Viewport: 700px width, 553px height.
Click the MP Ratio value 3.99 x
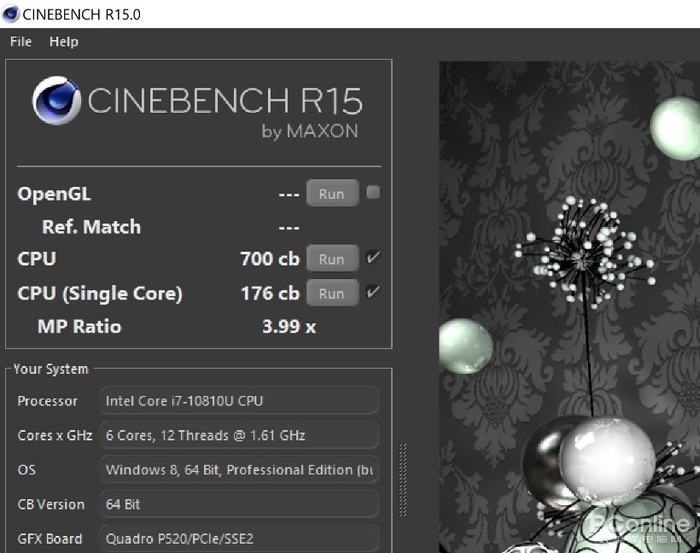pyautogui.click(x=289, y=326)
